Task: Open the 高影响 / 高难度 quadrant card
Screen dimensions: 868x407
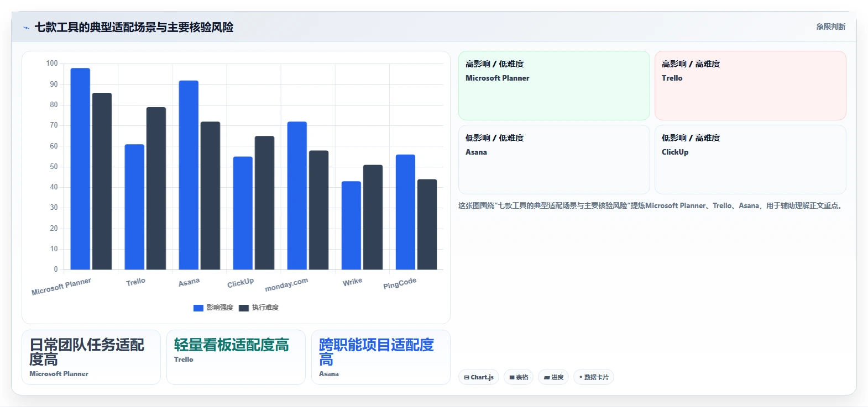Action: 750,86
